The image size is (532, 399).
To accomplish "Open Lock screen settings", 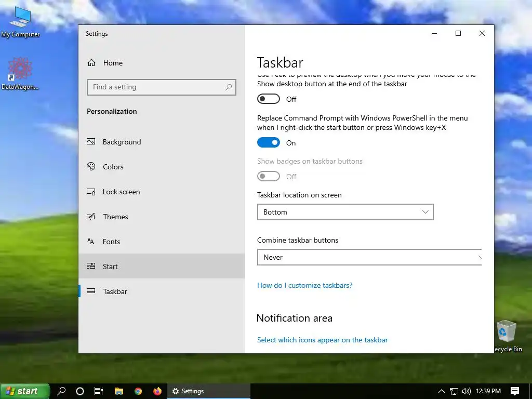I will coord(161,192).
